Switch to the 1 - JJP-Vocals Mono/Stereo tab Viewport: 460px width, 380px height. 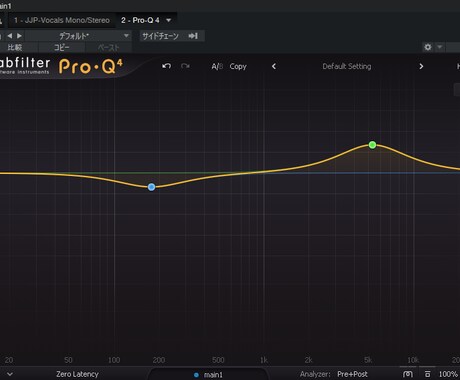point(62,20)
